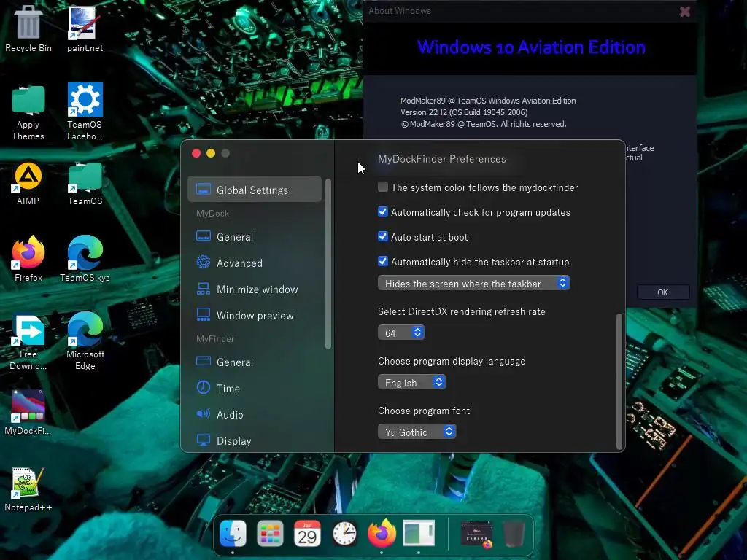The image size is (747, 560).
Task: Launch Firefox desktop shortcut
Action: click(x=28, y=259)
